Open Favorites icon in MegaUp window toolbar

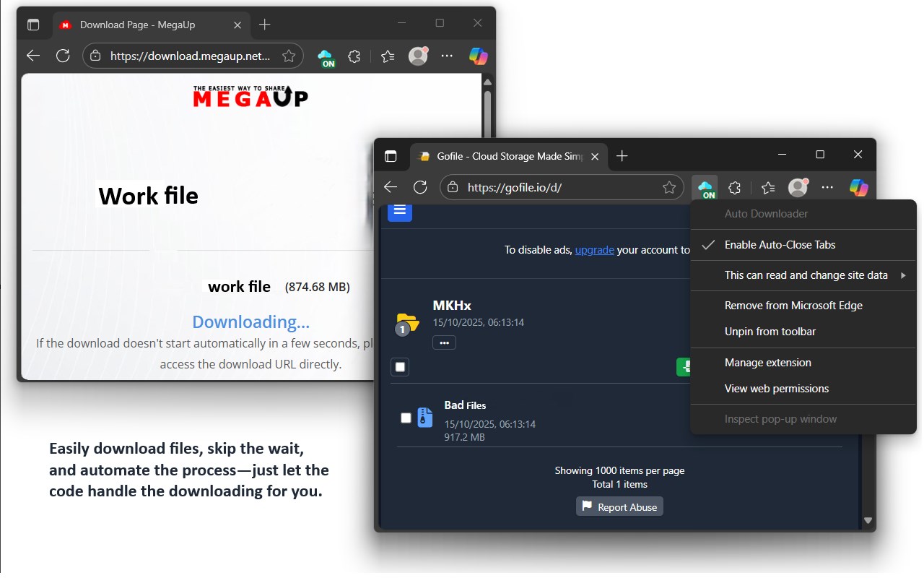tap(388, 56)
